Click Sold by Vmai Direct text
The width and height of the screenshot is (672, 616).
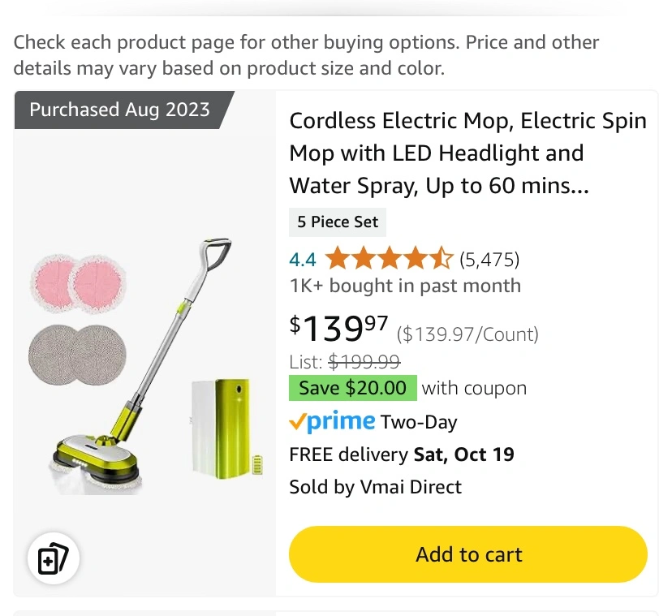375,487
